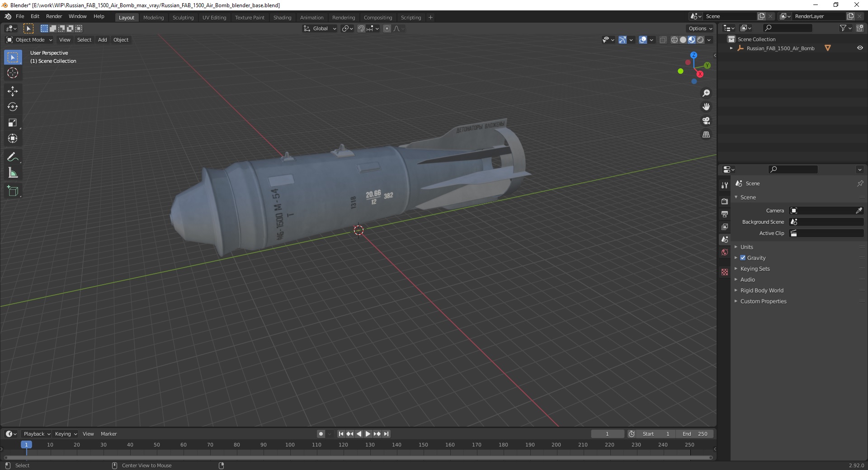This screenshot has height=470, width=868.
Task: Select the Scale tool
Action: 13,123
